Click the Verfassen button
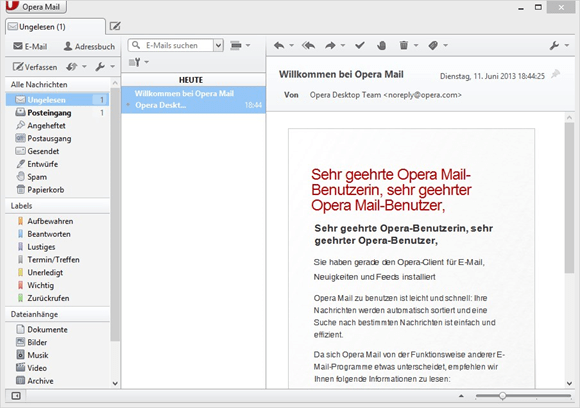The image size is (580, 408). (x=35, y=67)
